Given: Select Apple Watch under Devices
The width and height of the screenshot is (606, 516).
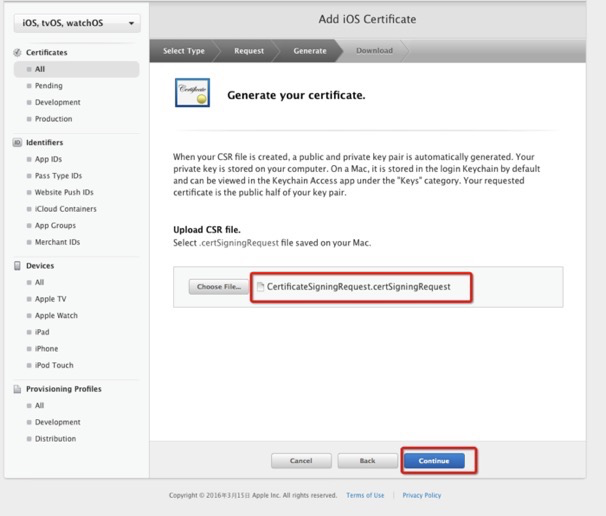Looking at the screenshot, I should point(56,315).
